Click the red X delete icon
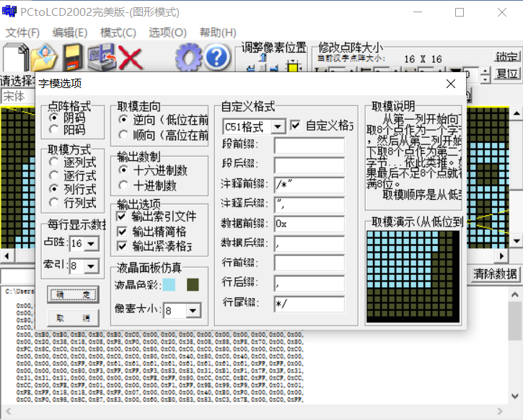Screen dimensions: 523x420 coord(131,57)
